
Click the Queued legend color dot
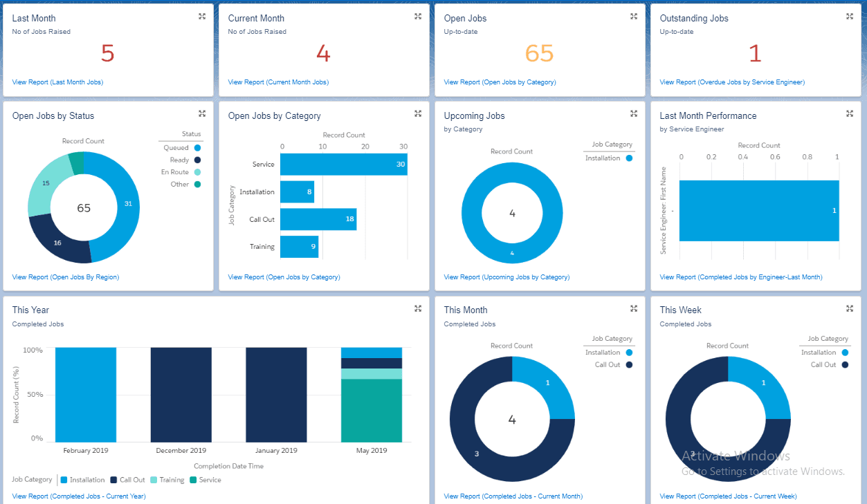pos(197,148)
